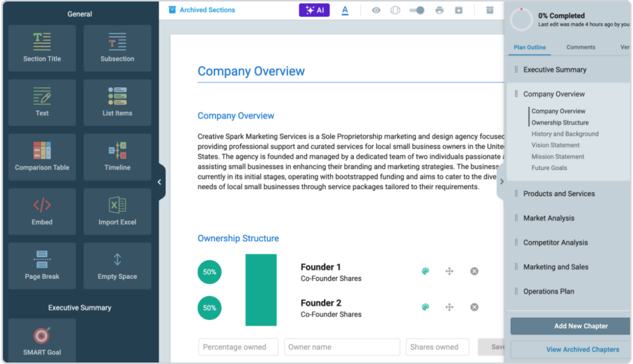
Task: Collapse the right outline panel arrow
Action: coord(501,182)
